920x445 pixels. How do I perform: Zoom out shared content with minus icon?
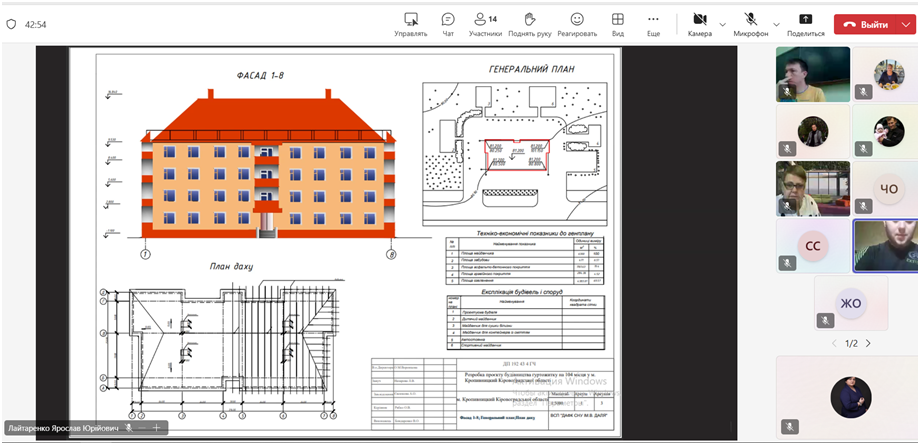142,428
